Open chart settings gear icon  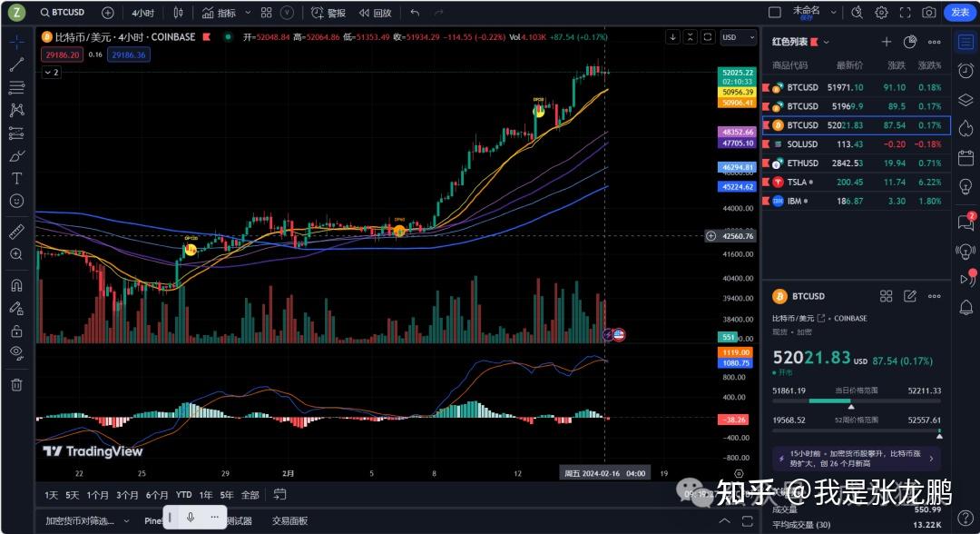point(881,13)
